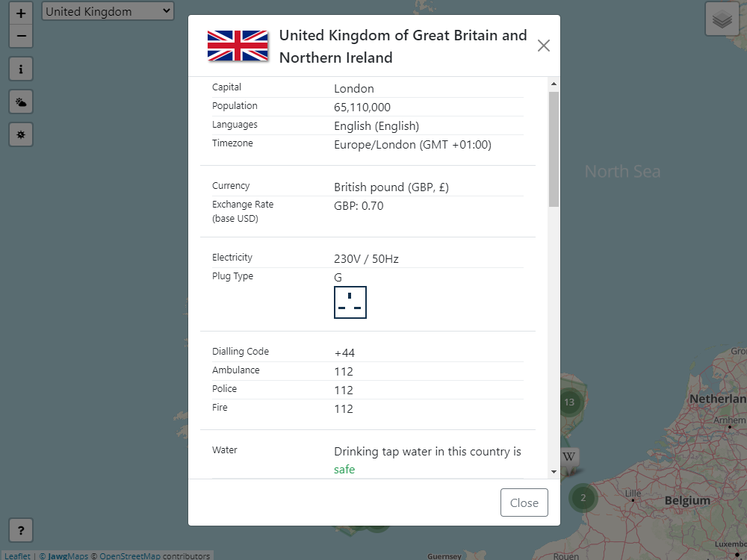Open the United Kingdom country dropdown

pos(108,11)
